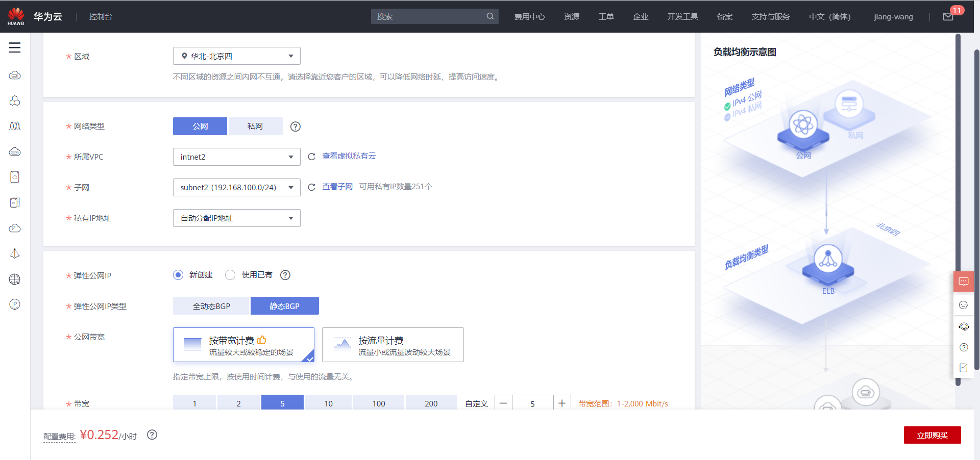Open the 私有IP地址 assignment dropdown
This screenshot has width=980, height=460.
[236, 218]
